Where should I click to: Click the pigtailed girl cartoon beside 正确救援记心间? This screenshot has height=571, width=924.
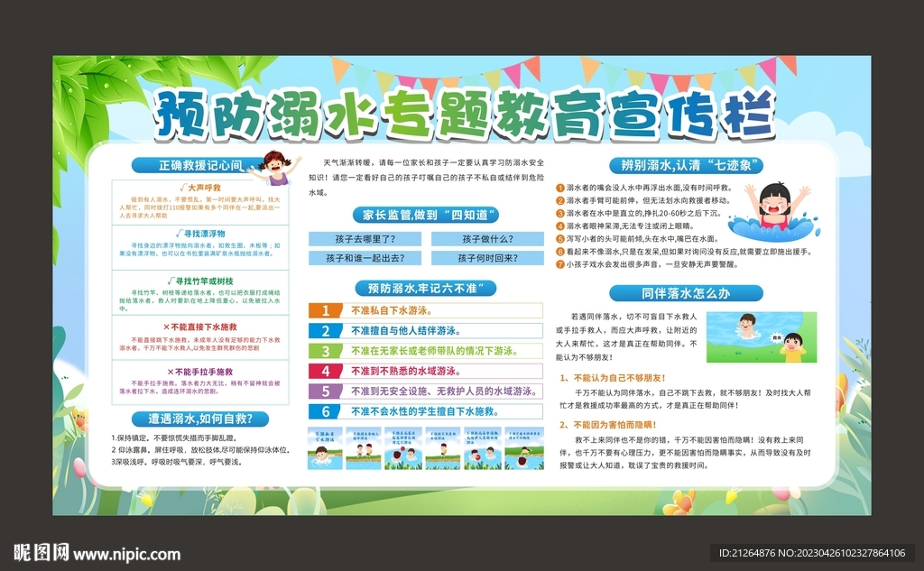[x=276, y=169]
